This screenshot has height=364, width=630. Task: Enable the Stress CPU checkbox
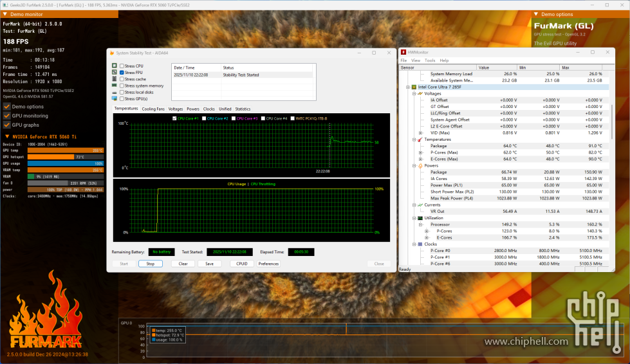122,66
